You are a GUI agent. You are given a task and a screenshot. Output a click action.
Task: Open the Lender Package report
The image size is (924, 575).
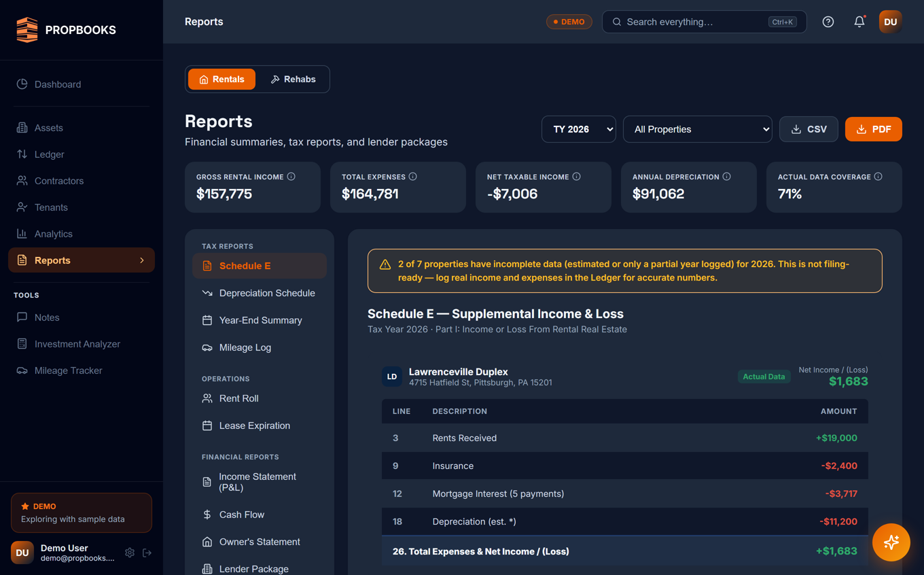coord(260,569)
